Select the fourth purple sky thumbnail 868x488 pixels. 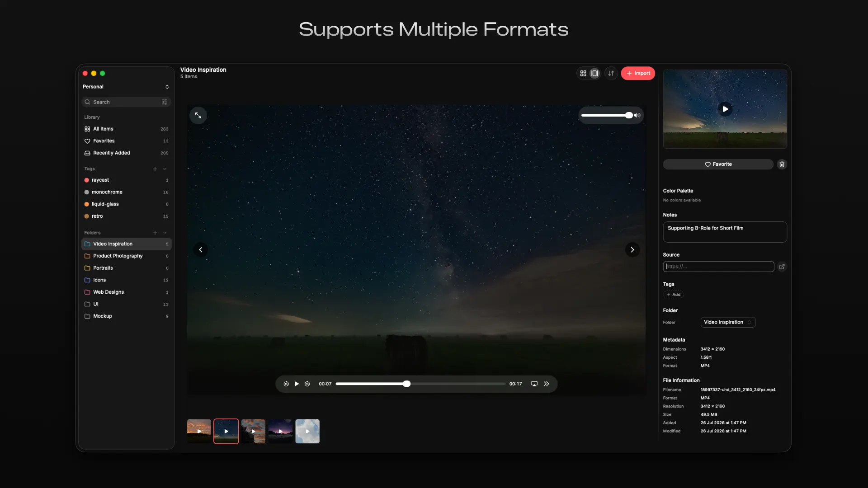click(x=280, y=432)
